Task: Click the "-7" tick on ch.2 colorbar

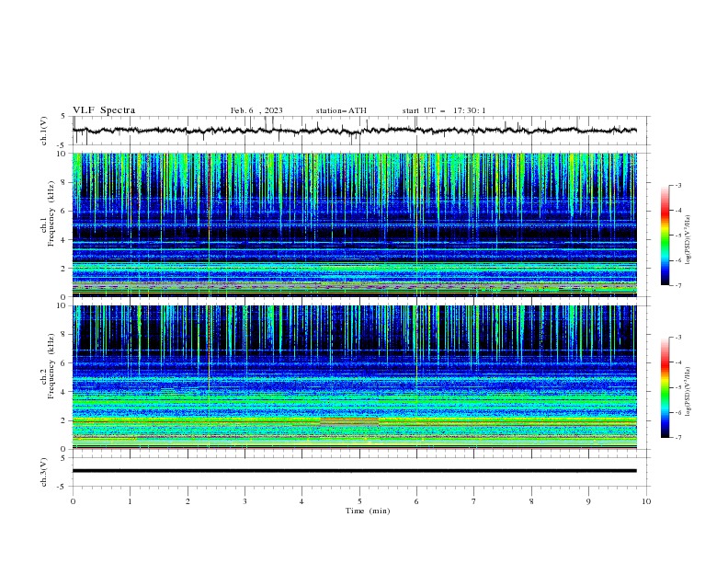Action: point(677,438)
